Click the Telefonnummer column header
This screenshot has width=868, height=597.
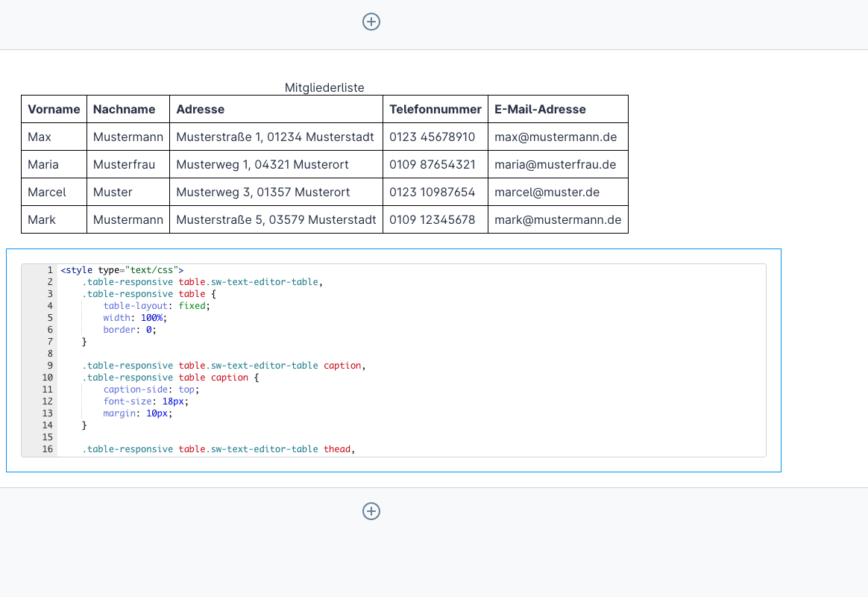coord(435,109)
